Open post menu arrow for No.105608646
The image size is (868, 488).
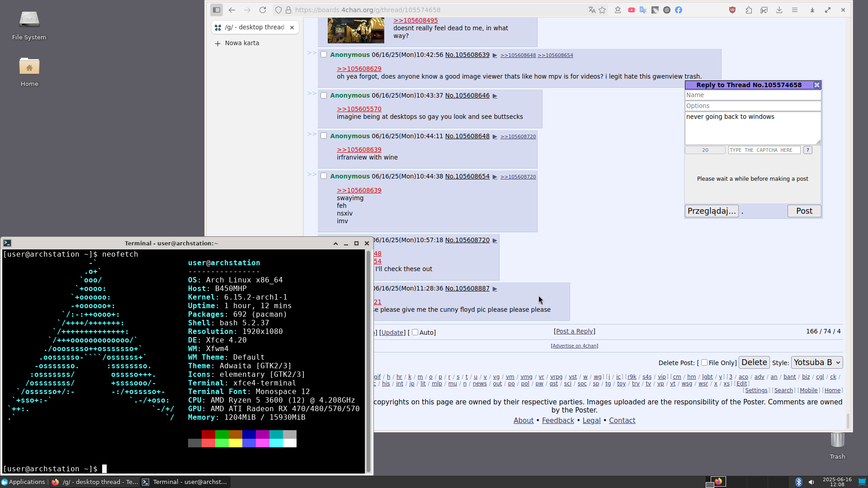tap(495, 96)
